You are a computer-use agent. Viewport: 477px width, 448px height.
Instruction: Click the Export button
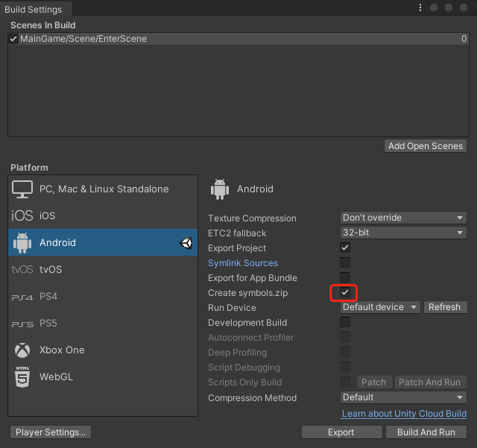click(341, 432)
